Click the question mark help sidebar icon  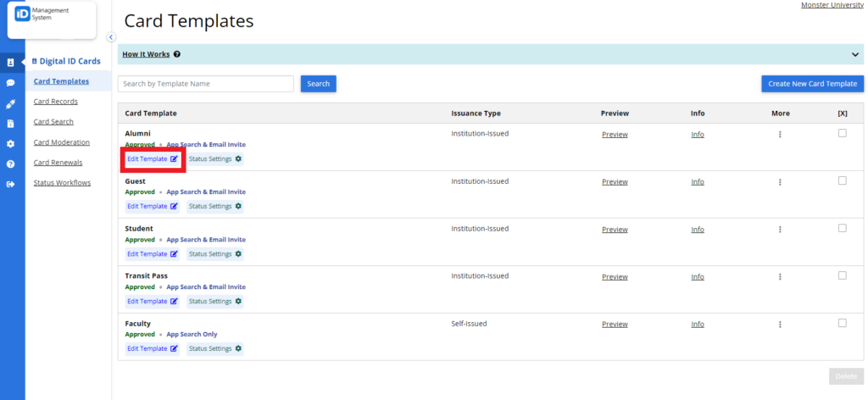tap(10, 164)
